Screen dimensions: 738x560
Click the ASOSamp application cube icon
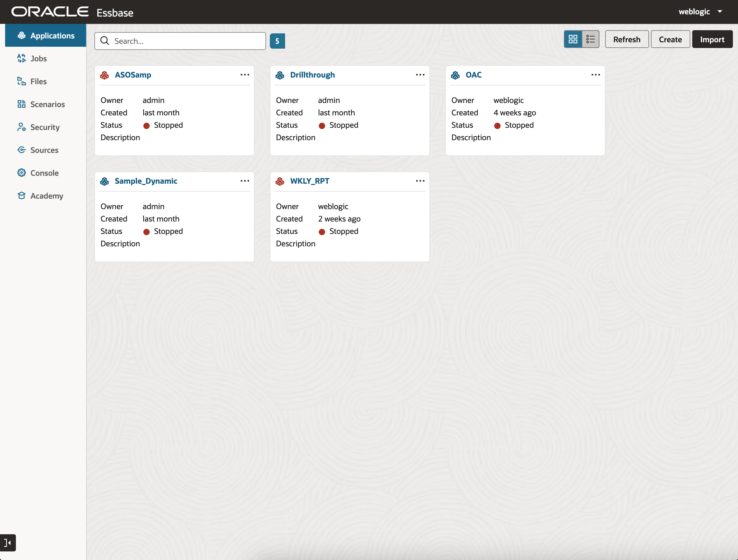click(105, 75)
